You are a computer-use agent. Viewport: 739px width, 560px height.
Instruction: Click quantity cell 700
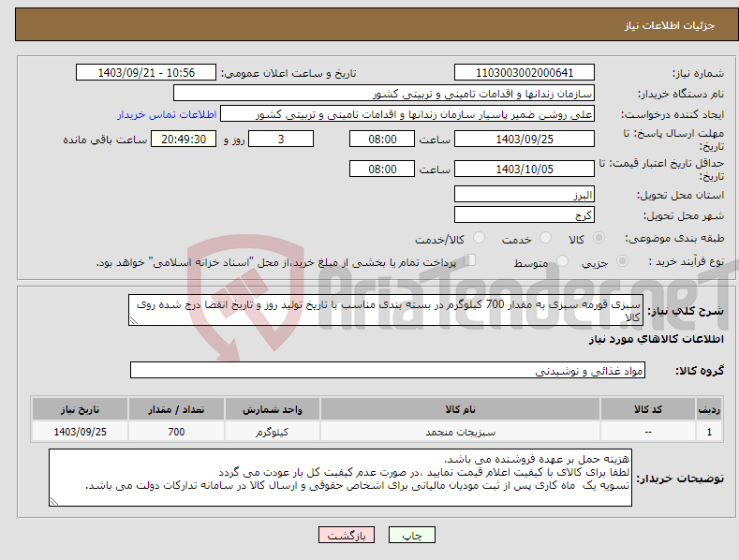176,432
